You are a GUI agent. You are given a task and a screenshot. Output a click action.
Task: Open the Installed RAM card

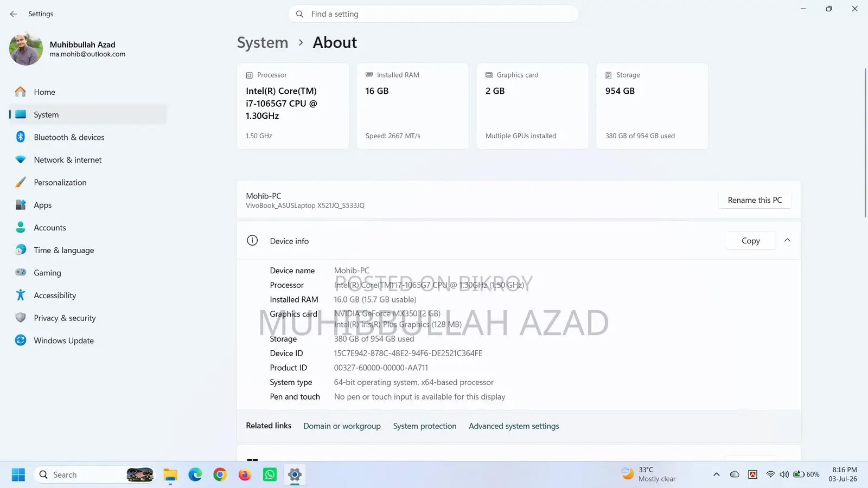(413, 106)
